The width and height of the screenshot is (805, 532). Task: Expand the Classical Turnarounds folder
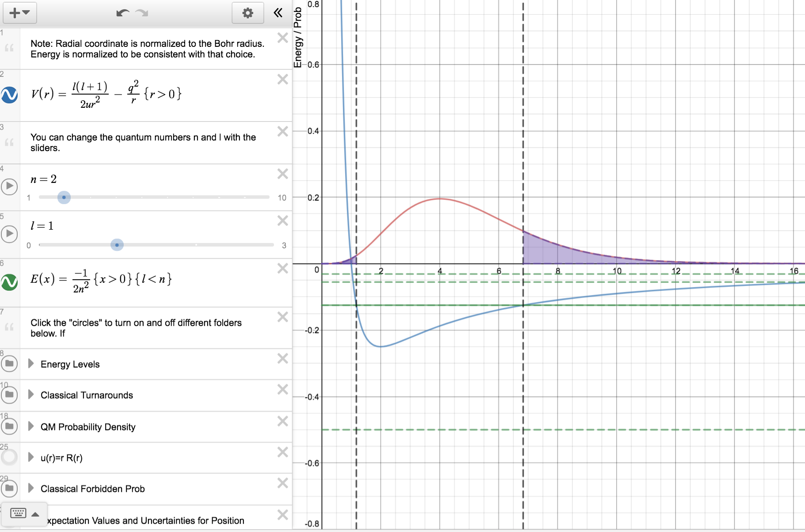[31, 395]
